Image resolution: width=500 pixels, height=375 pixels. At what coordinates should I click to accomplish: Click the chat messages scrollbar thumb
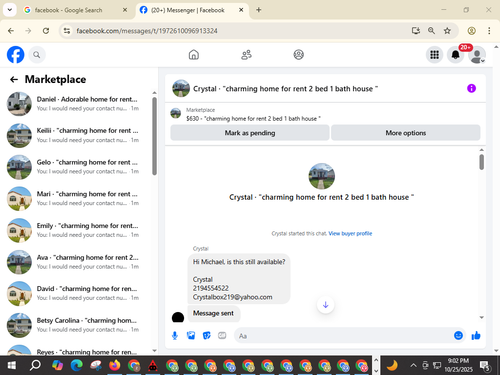[x=481, y=162]
